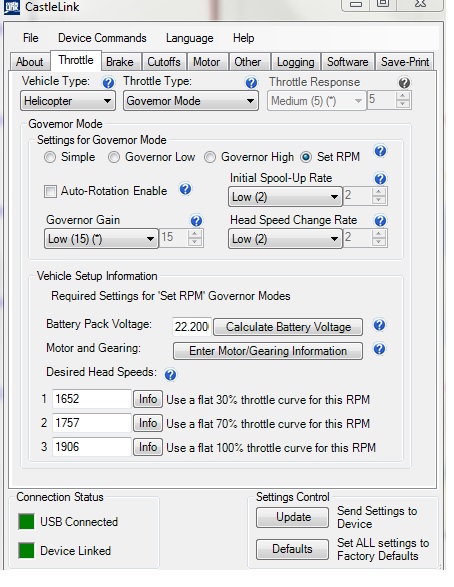Click Info button for head speed 1906

pyautogui.click(x=148, y=447)
